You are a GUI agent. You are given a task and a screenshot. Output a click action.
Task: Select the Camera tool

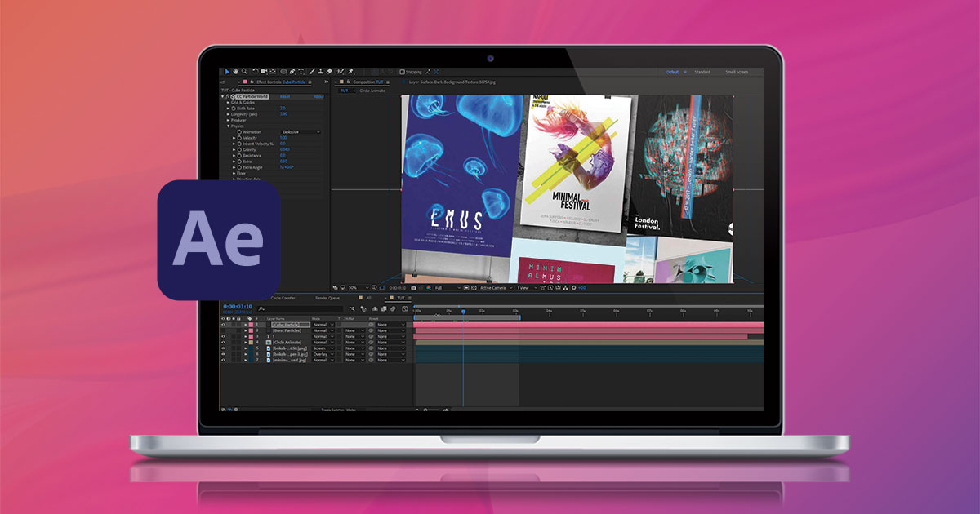[x=264, y=72]
